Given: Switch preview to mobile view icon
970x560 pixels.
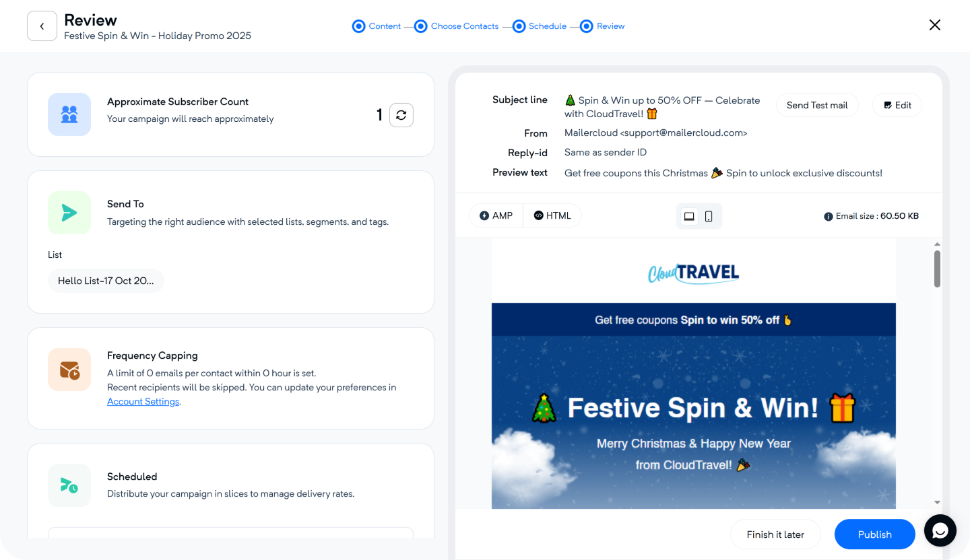Looking at the screenshot, I should pyautogui.click(x=709, y=216).
